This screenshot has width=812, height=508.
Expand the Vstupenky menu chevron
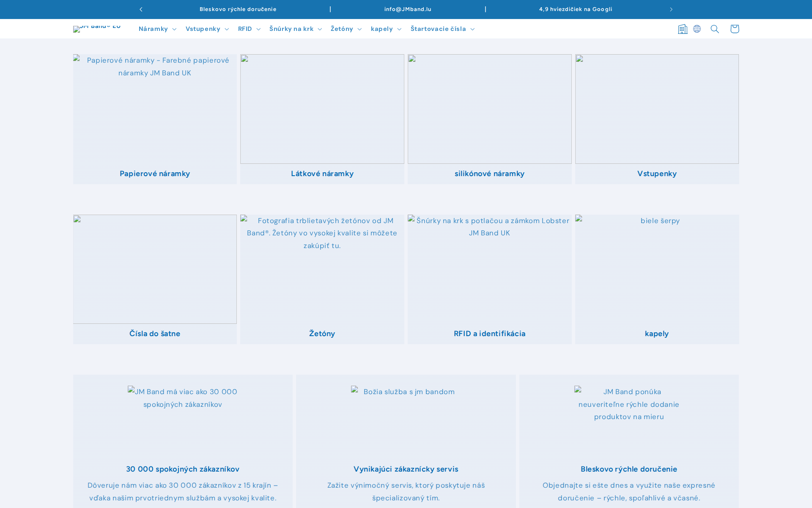point(227,29)
